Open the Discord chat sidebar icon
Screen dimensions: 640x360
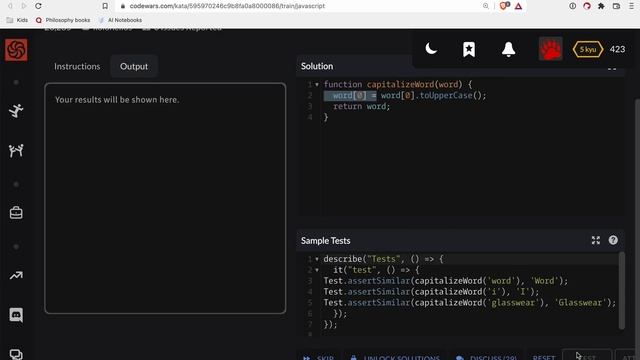tap(16, 315)
